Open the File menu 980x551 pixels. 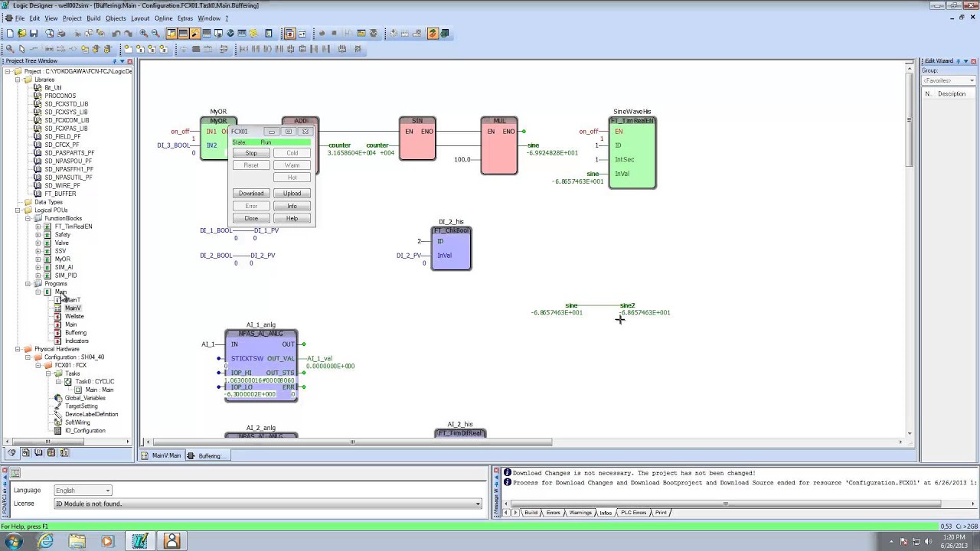point(20,18)
